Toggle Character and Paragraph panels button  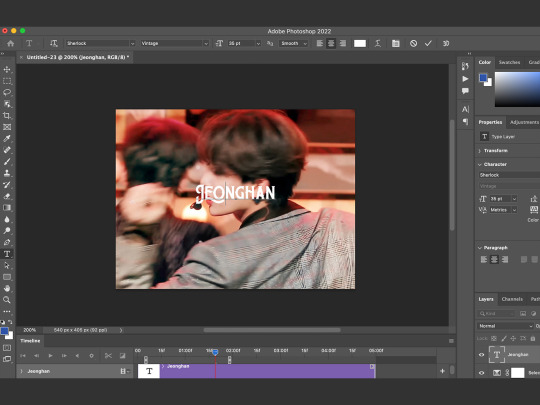(396, 43)
